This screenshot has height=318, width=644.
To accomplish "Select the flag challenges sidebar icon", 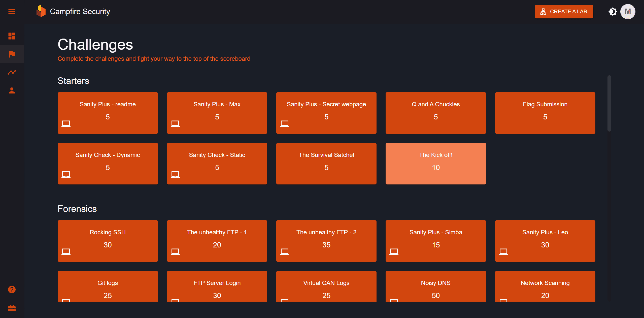I will point(12,54).
